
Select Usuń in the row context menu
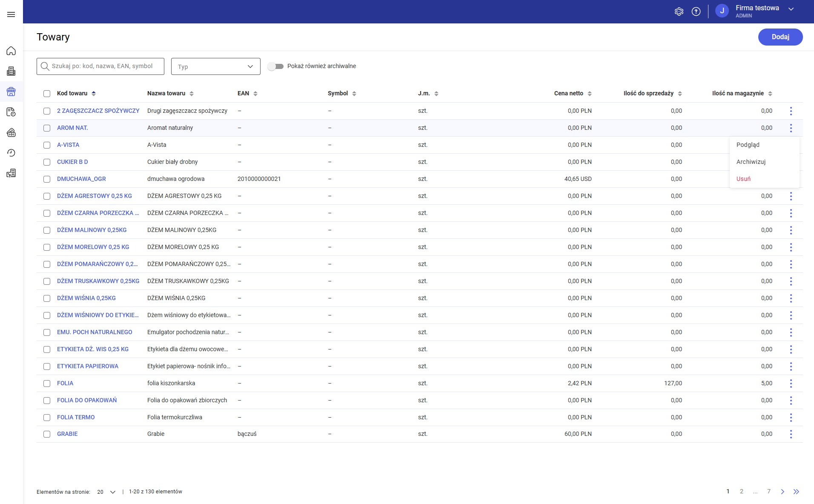(743, 179)
